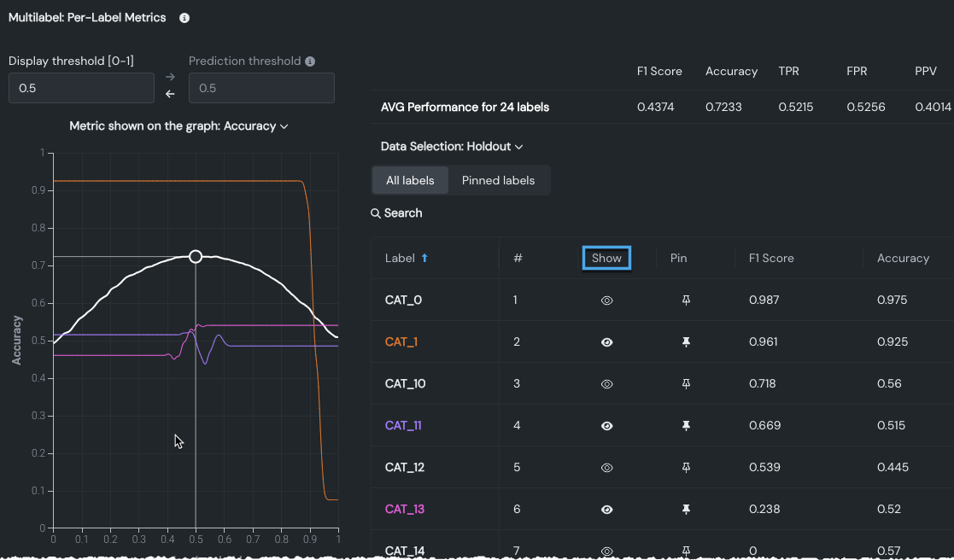Switch to the Pinned labels tab
Viewport: 954px width, 560px height.
pyautogui.click(x=498, y=181)
